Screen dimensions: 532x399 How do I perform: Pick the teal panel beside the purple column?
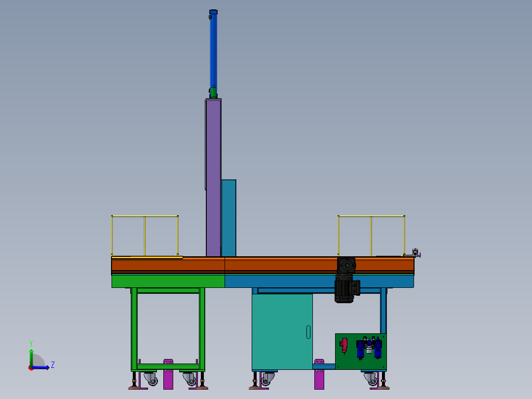pyautogui.click(x=228, y=218)
